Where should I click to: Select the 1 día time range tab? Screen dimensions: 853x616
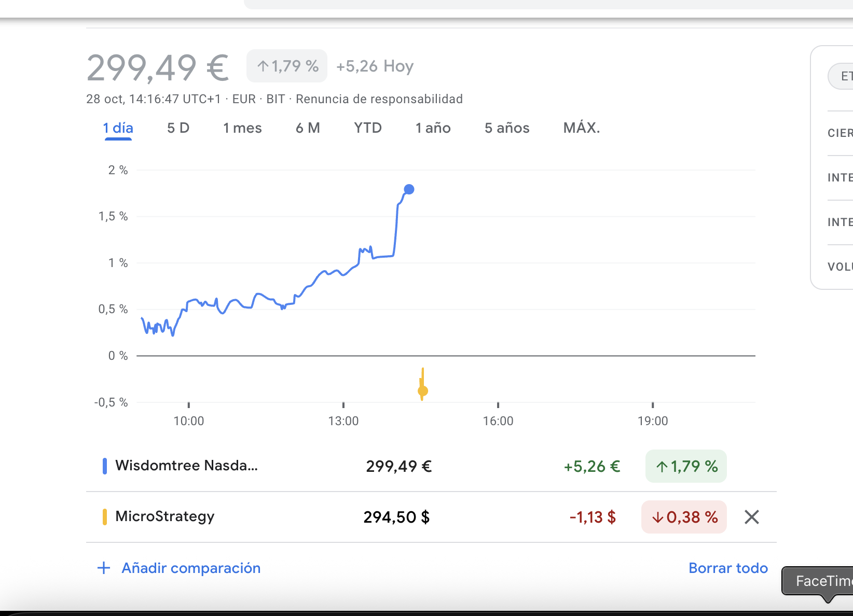(x=118, y=128)
